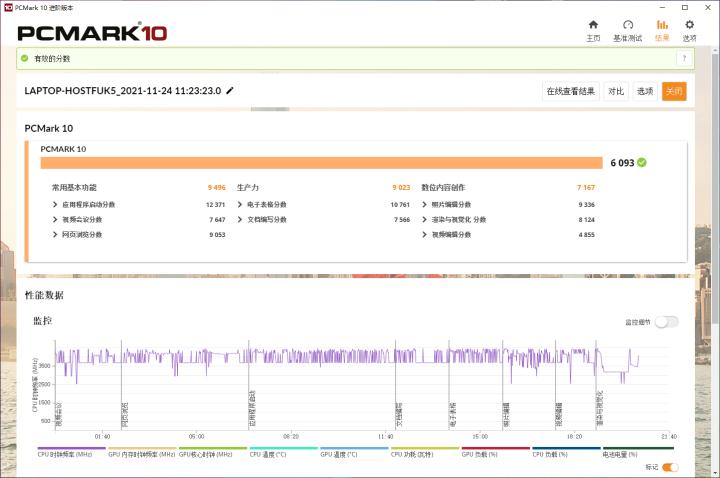Viewport: 720px width, 478px height.
Task: Click the green check in the valid score banner
Action: 25,59
